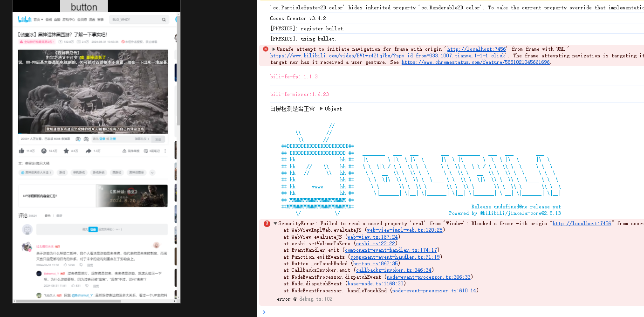Click the webview horizontal scrollbar
Screen dimensions: 644x317
click(x=68, y=301)
